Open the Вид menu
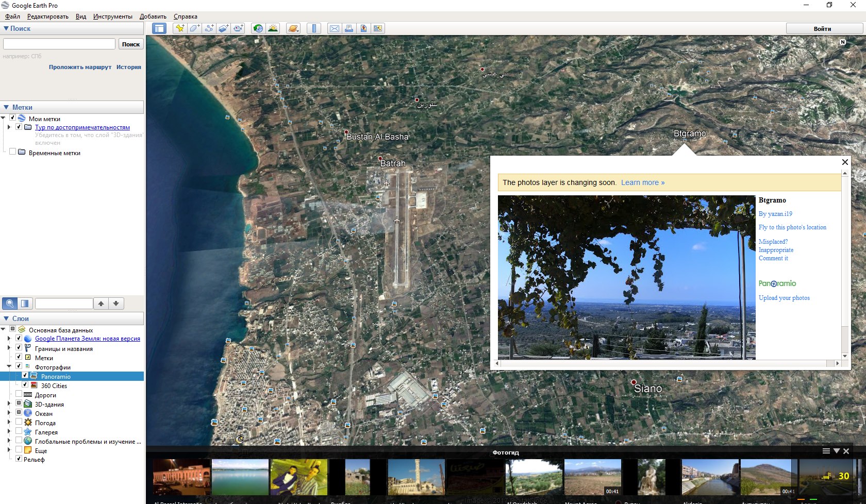This screenshot has width=866, height=504. click(x=81, y=16)
